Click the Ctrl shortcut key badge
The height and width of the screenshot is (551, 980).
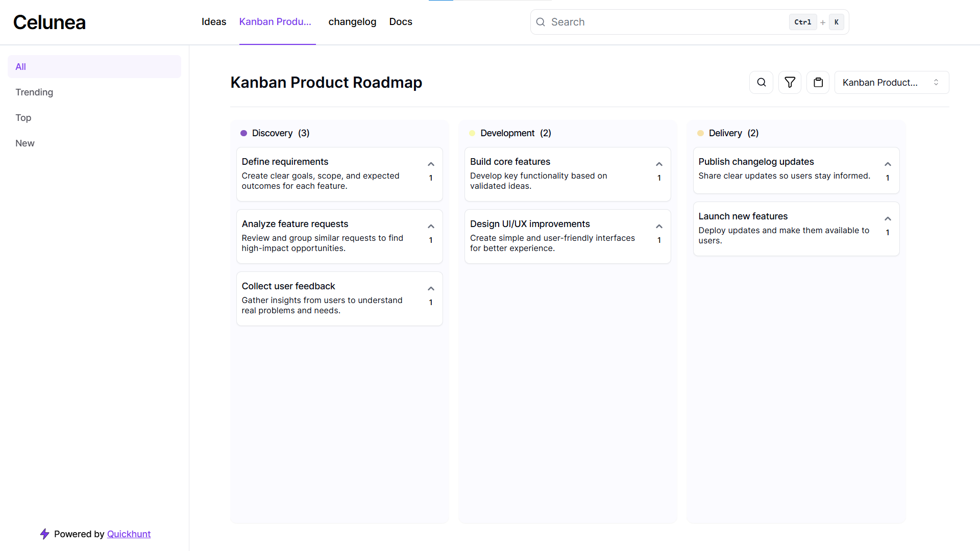click(x=803, y=22)
